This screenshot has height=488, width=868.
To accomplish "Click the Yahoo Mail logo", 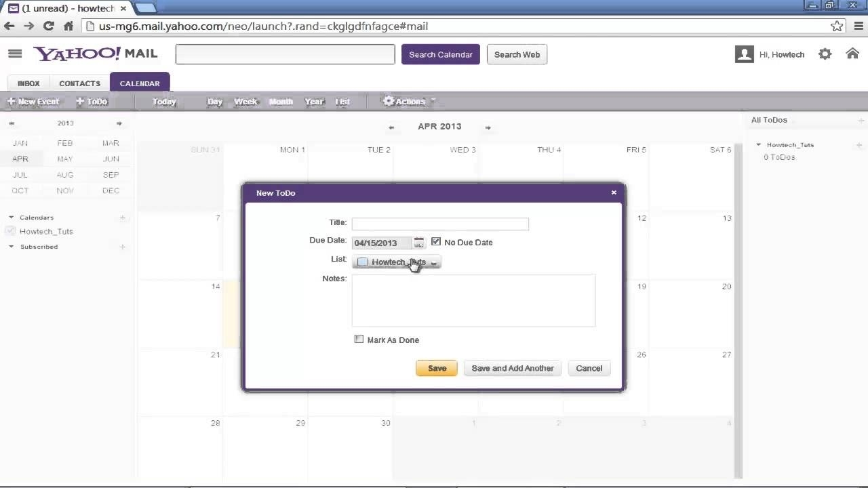I will click(x=95, y=54).
